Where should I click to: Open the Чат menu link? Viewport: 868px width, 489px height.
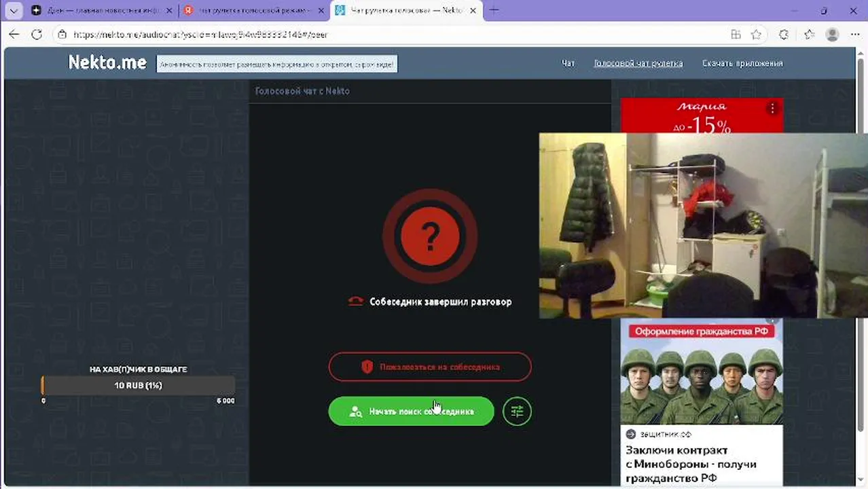[568, 63]
